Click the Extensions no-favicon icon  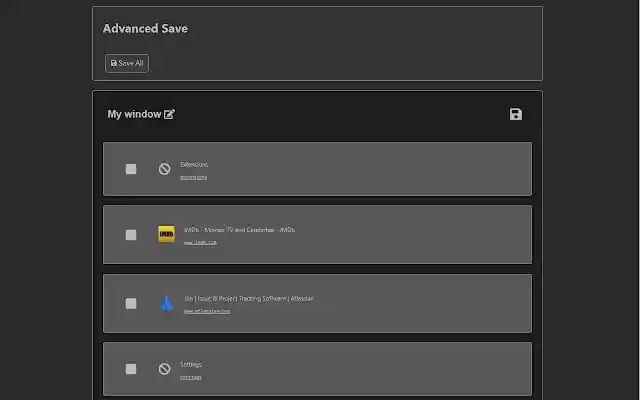tap(164, 169)
